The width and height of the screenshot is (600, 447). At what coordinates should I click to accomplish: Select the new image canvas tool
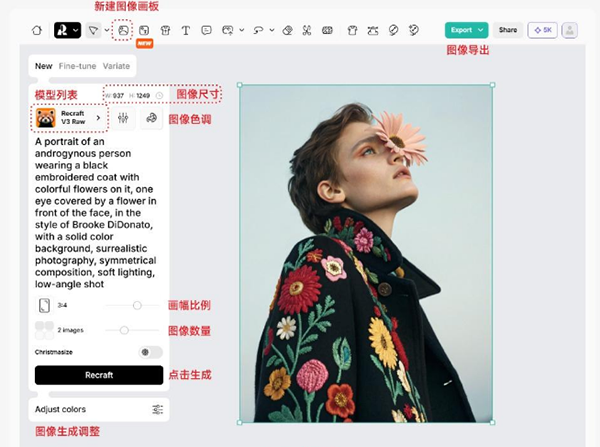124,30
